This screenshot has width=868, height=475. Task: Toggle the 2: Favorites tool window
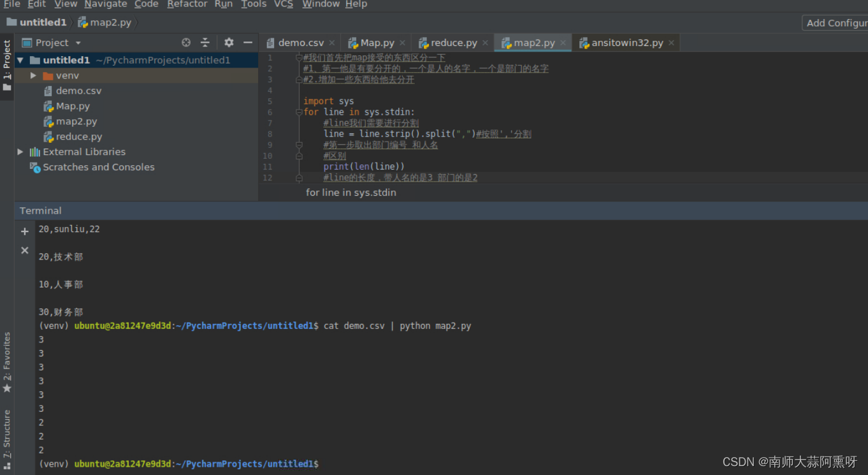[x=7, y=362]
